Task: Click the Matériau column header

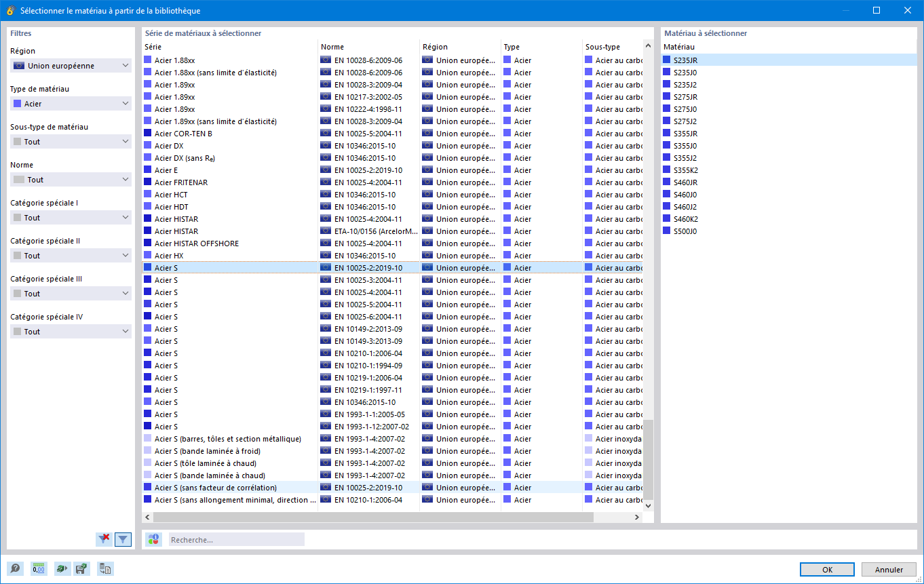Action: [x=789, y=47]
